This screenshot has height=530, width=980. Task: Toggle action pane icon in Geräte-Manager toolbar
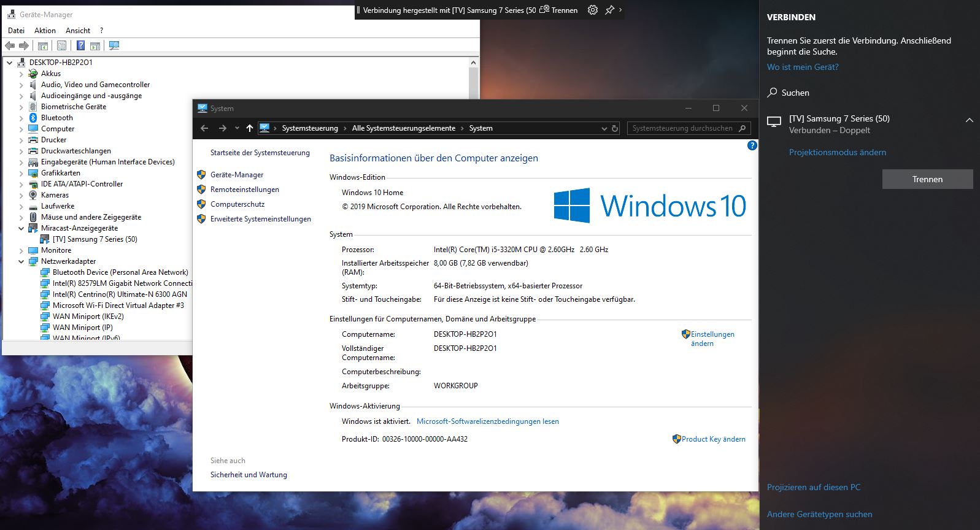95,46
